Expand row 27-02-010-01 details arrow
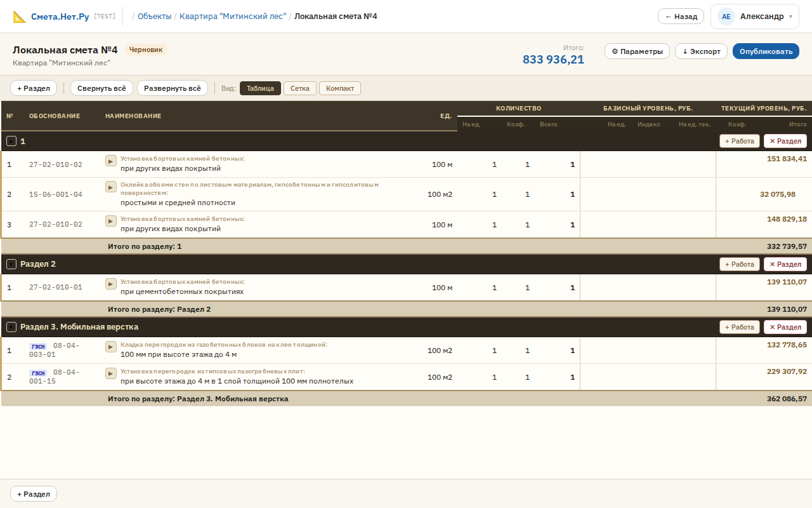Viewport: 812px width, 508px height. [110, 284]
